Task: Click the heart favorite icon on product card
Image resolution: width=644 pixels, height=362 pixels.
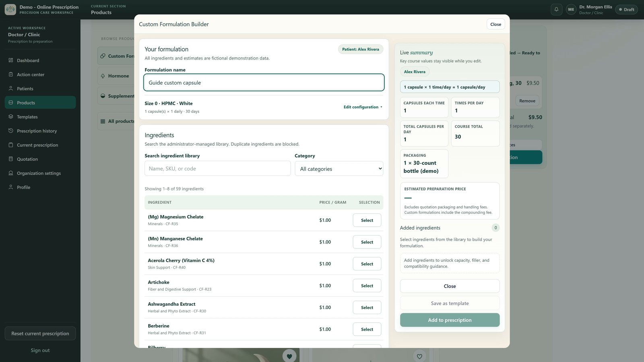Action: click(289, 356)
